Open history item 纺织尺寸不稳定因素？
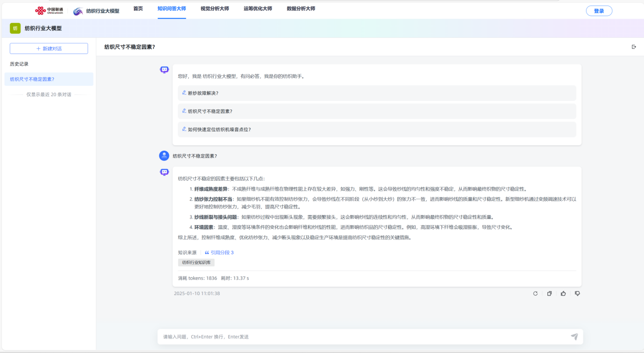This screenshot has width=644, height=353. 49,79
